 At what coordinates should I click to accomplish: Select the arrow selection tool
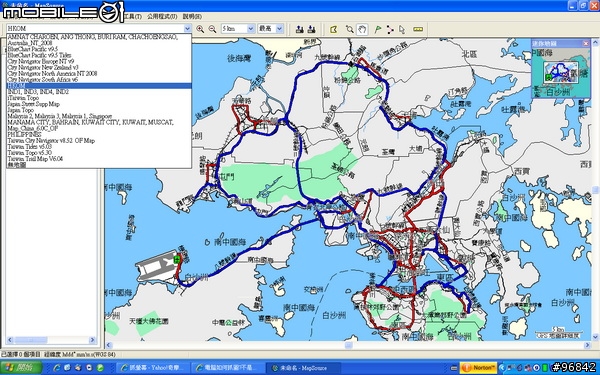pyautogui.click(x=402, y=29)
